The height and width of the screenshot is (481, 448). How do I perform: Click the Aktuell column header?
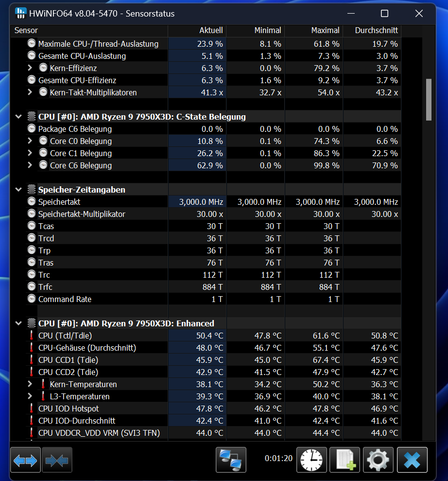pos(197,30)
